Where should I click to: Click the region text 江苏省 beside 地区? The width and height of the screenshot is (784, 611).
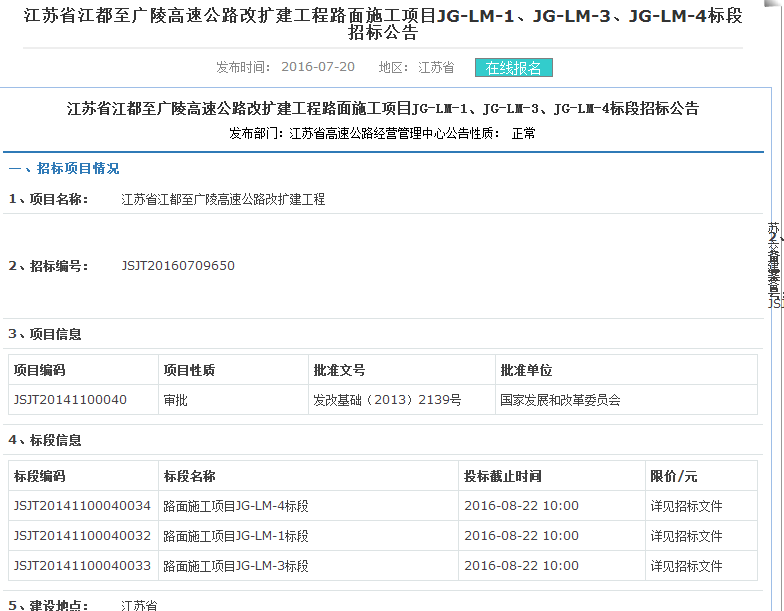click(x=436, y=68)
